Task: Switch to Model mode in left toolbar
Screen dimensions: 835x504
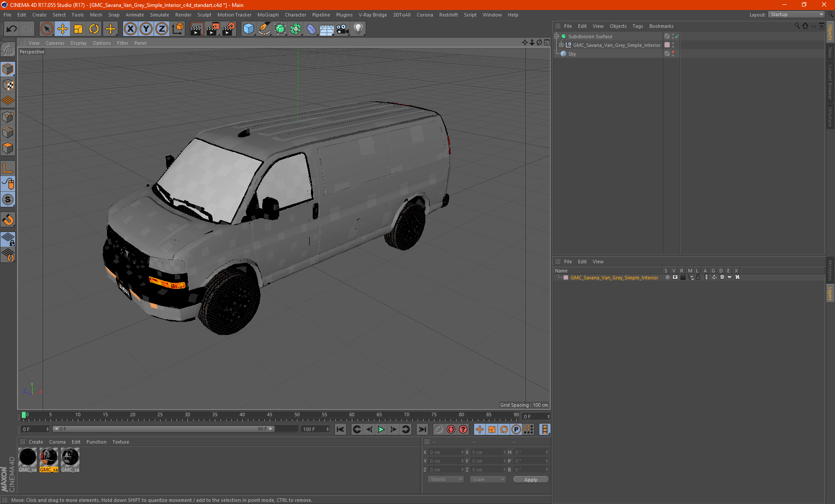Action: [x=8, y=69]
